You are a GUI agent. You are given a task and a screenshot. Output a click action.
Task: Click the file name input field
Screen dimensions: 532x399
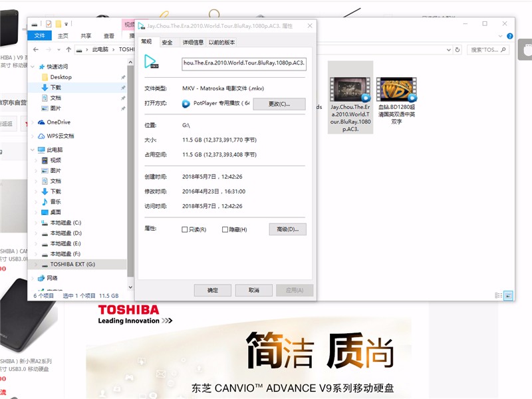coord(244,64)
